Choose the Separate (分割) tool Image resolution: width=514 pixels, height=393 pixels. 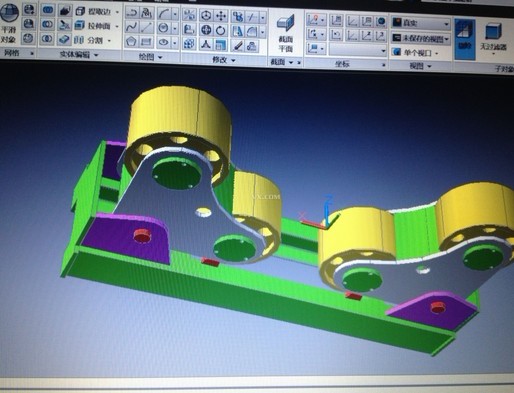tap(89, 40)
